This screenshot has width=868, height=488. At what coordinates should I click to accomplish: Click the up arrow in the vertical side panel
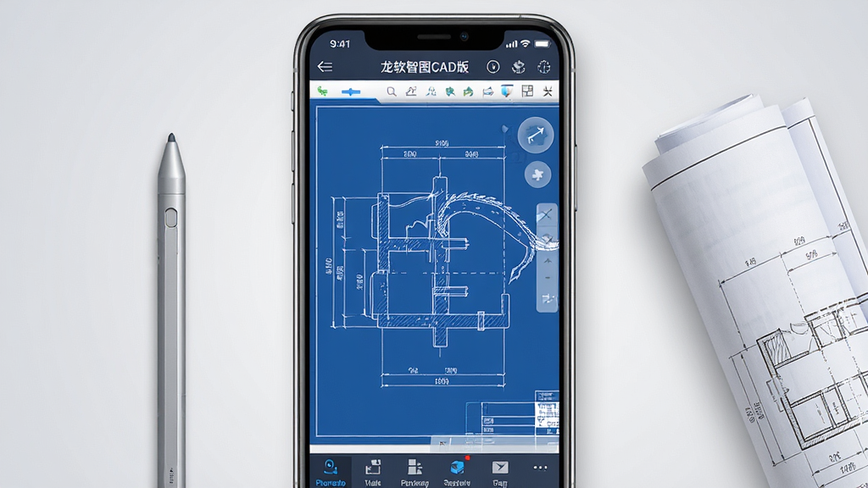(548, 261)
